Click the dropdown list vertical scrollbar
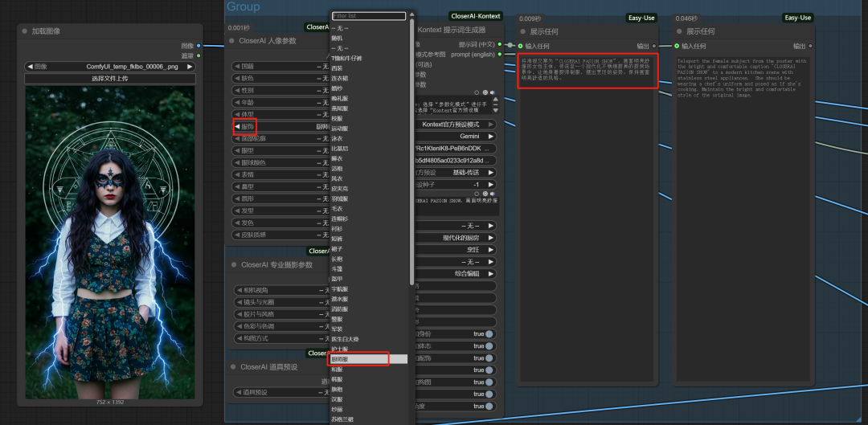Image resolution: width=868 pixels, height=425 pixels. click(411, 152)
